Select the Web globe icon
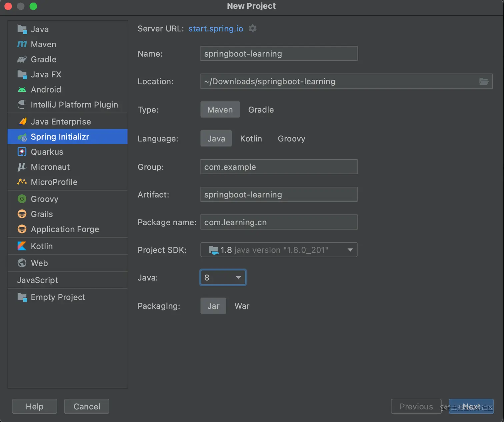504x422 pixels. pyautogui.click(x=22, y=263)
